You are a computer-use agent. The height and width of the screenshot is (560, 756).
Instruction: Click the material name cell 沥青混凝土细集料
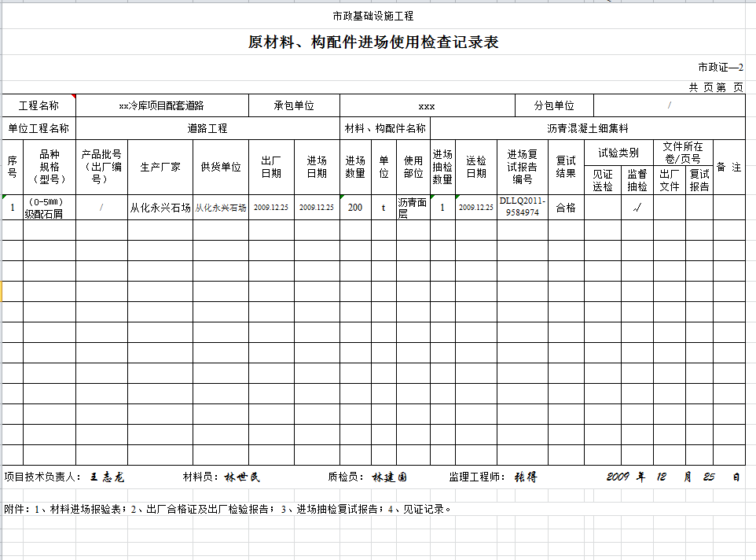[588, 128]
